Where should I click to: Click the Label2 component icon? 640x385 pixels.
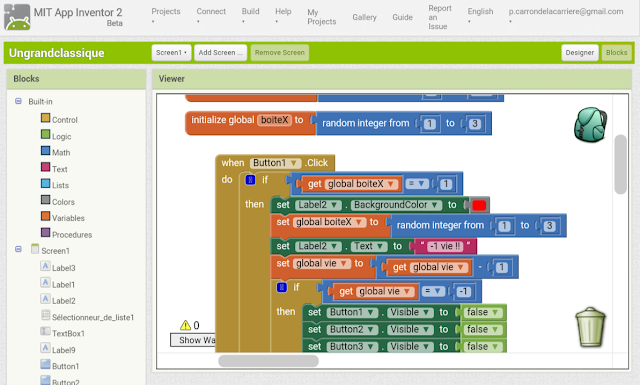(x=45, y=299)
